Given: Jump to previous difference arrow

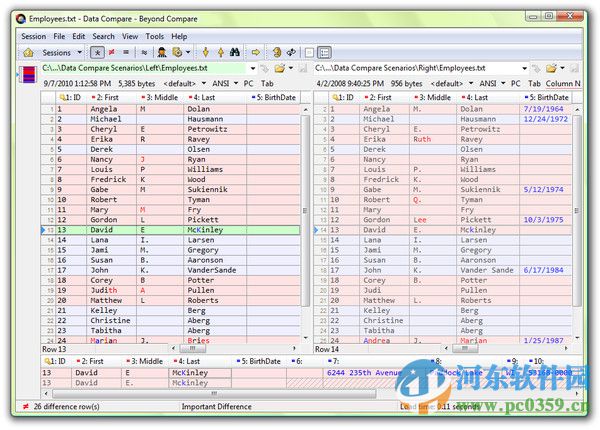Looking at the screenshot, I should click(x=220, y=52).
